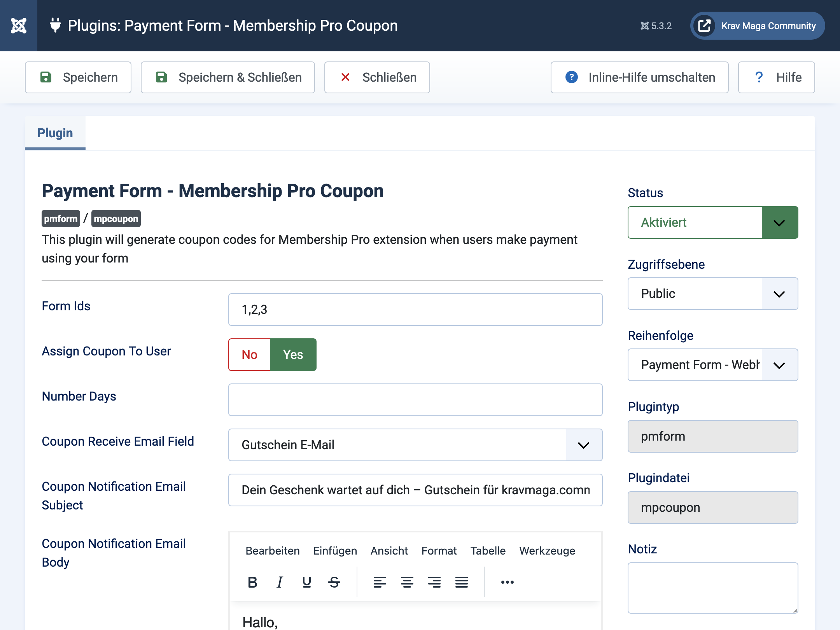
Task: Click the Number Days label
Action: point(79,396)
